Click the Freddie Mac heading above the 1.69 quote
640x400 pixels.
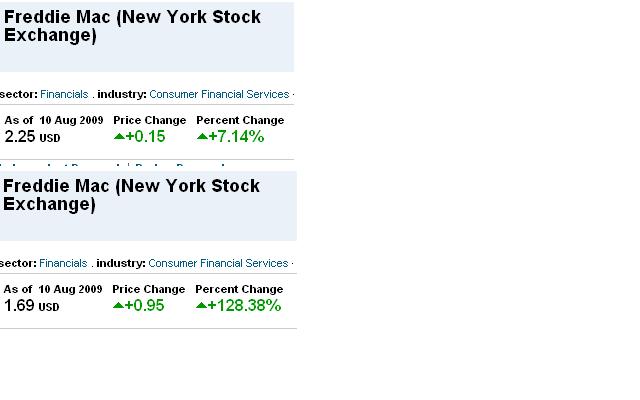(131, 195)
